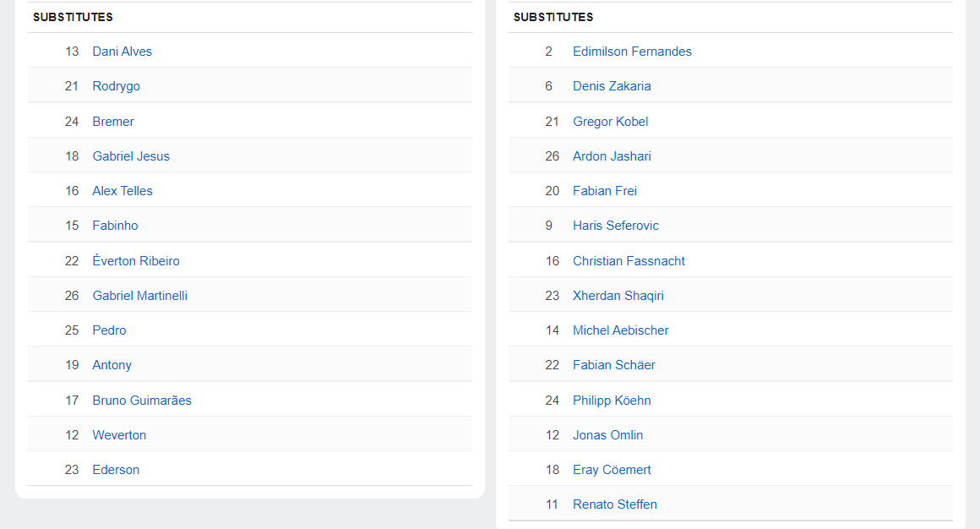Select Fabian Schäer from substitutes
This screenshot has width=980, height=529.
point(613,365)
